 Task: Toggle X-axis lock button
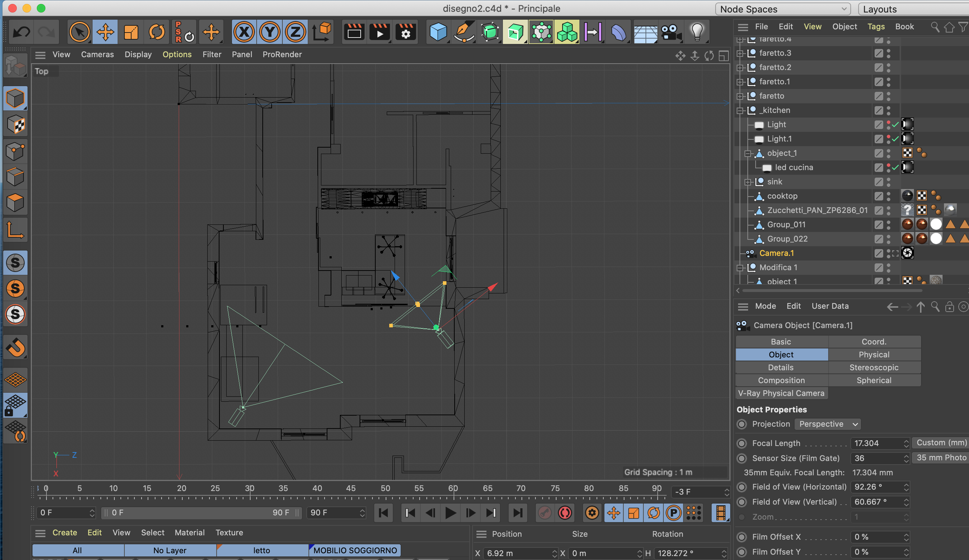coord(244,32)
